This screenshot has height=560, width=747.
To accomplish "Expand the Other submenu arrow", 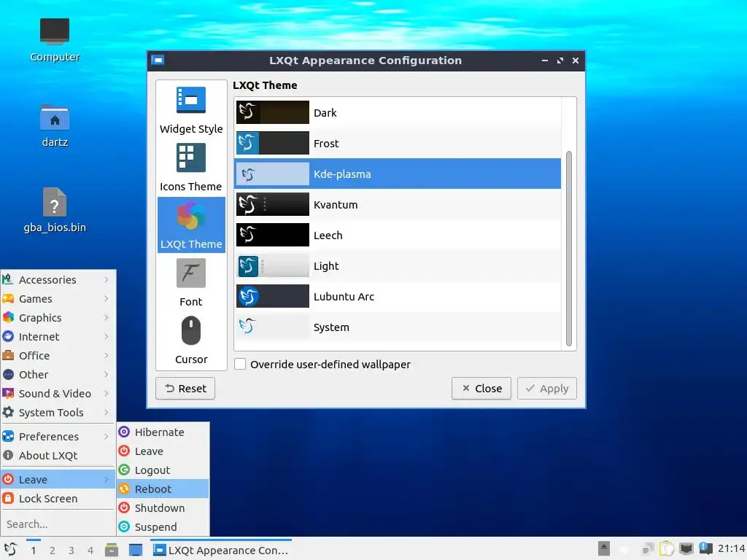I will [x=107, y=374].
